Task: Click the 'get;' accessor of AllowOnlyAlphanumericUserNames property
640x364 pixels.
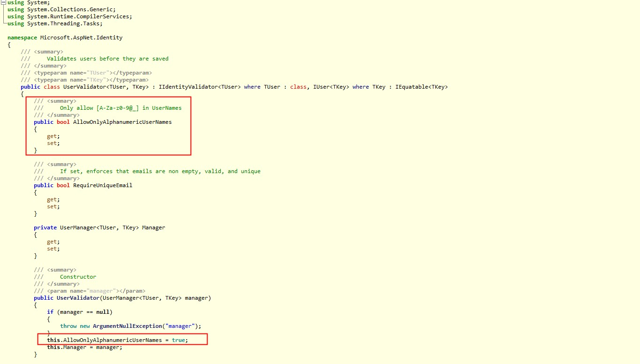Action: pos(54,136)
